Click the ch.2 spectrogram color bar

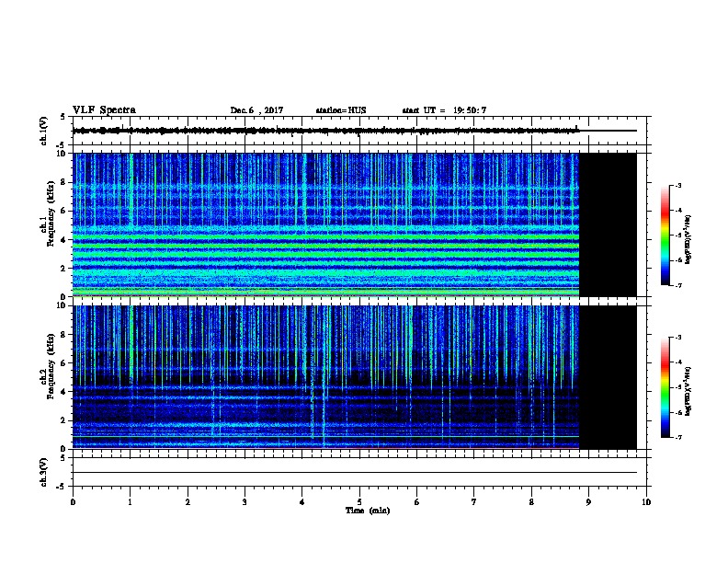(x=665, y=387)
